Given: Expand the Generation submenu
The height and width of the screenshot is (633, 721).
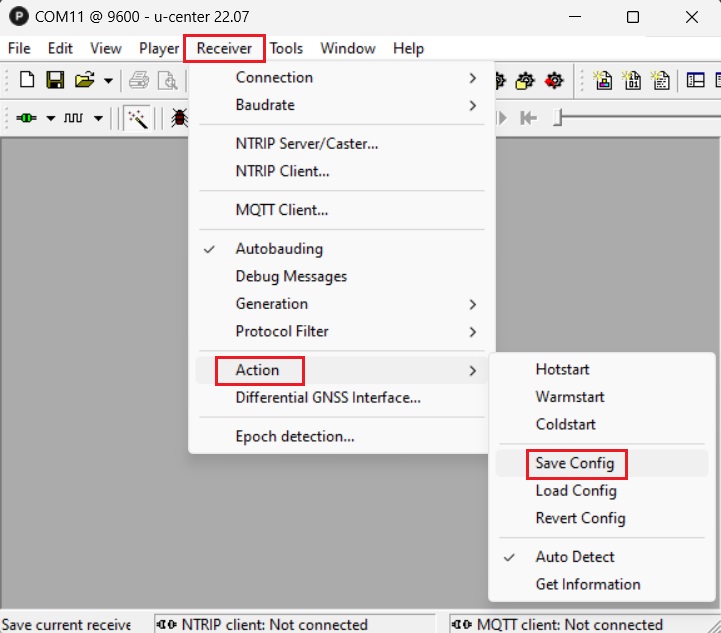Looking at the screenshot, I should pos(272,304).
